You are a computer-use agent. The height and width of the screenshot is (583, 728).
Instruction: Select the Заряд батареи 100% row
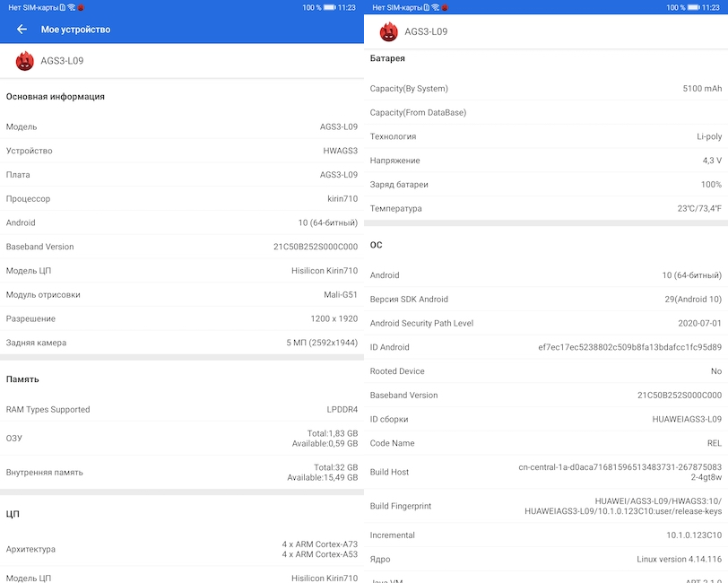click(x=546, y=185)
